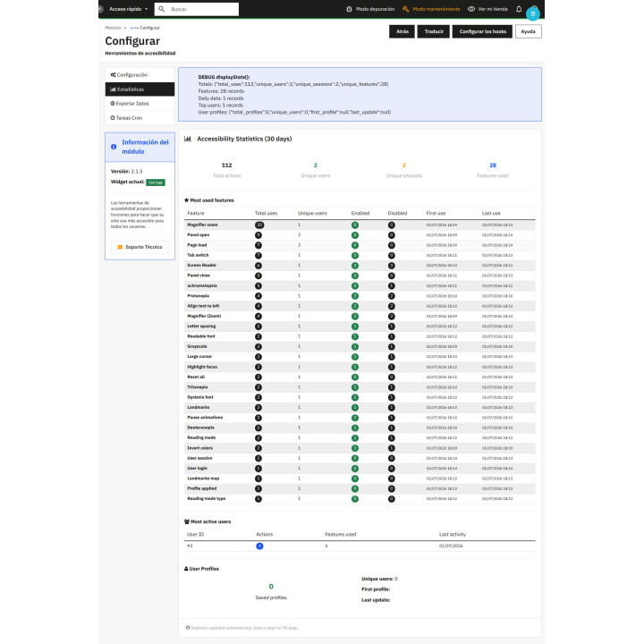Image resolution: width=644 pixels, height=644 pixels.
Task: Click the Last activity date for user #1
Action: pos(451,546)
